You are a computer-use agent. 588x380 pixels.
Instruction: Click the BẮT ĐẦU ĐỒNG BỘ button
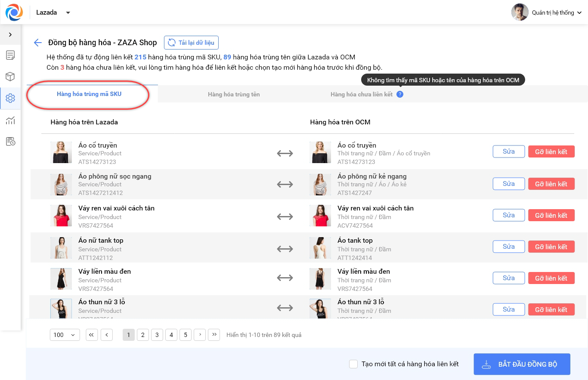[522, 364]
